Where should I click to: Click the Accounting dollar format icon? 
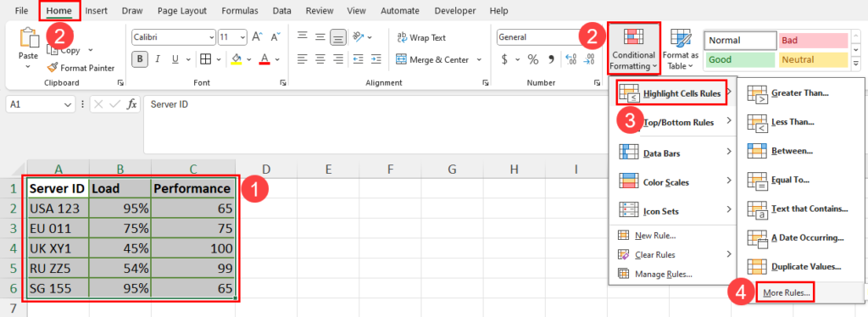(504, 59)
